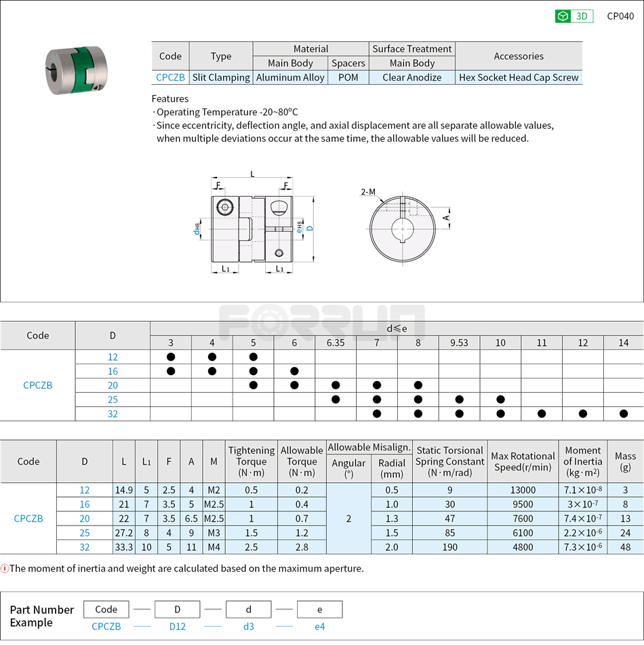Click the dot for D25 with bore 6.35
Image resolution: width=644 pixels, height=645 pixels.
pyautogui.click(x=336, y=399)
